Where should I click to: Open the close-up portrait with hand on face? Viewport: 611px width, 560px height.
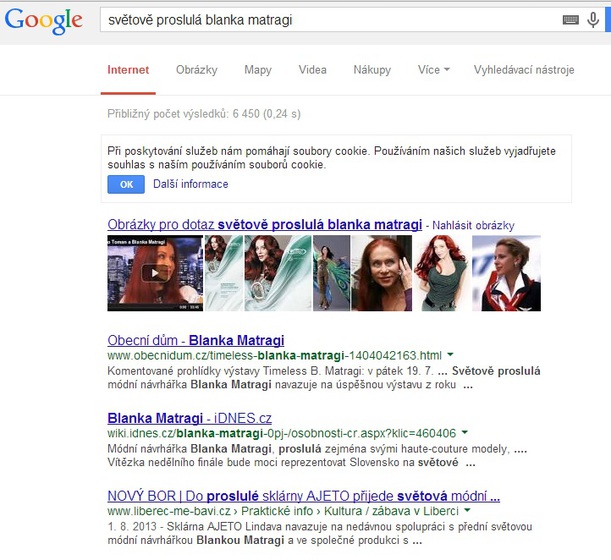(381, 273)
